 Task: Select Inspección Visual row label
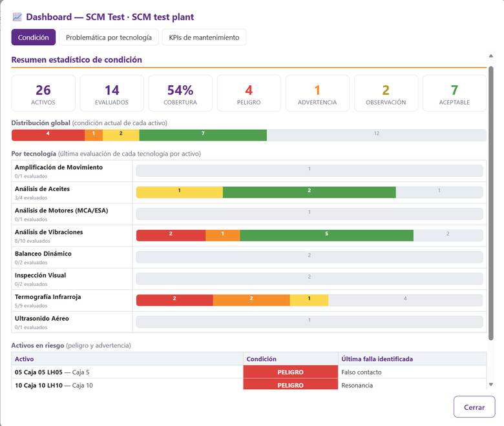[41, 275]
